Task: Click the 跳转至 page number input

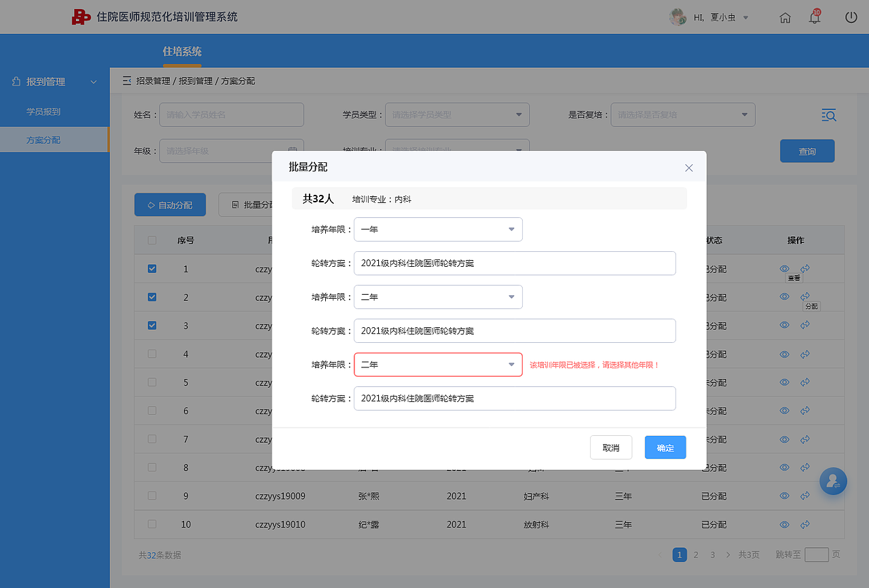Action: pos(817,555)
